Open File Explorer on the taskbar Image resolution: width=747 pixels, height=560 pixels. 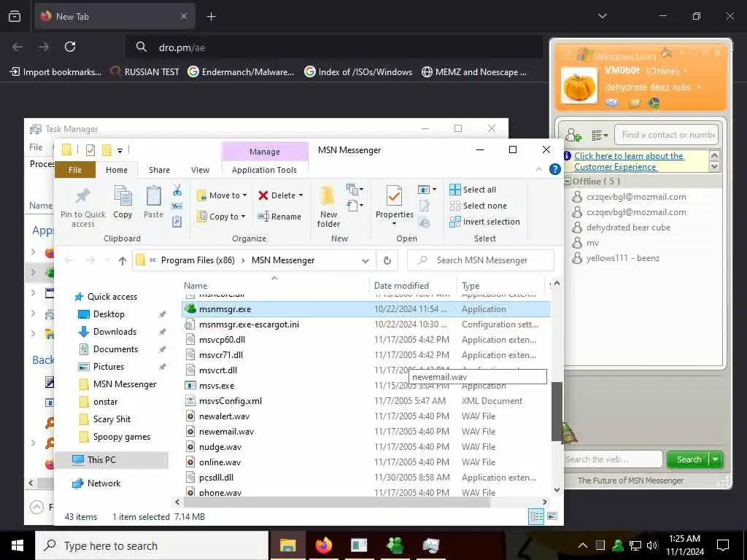(x=287, y=545)
